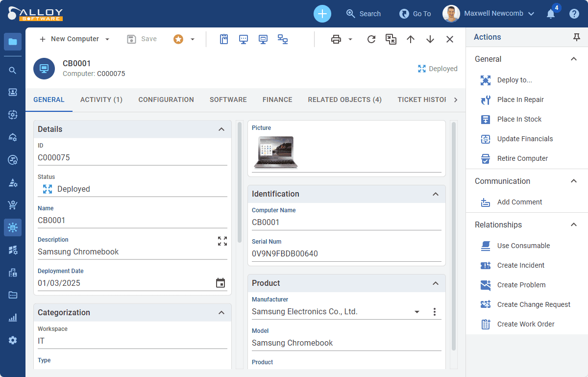Screen dimensions: 588x377
Task: Click the Print icon in the toolbar
Action: 336,39
